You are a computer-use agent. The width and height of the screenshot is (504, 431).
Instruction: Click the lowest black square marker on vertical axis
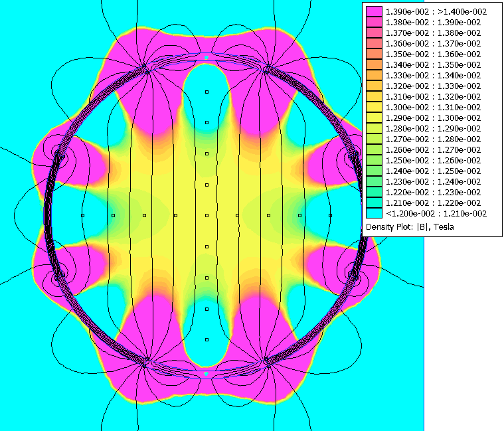[207, 340]
